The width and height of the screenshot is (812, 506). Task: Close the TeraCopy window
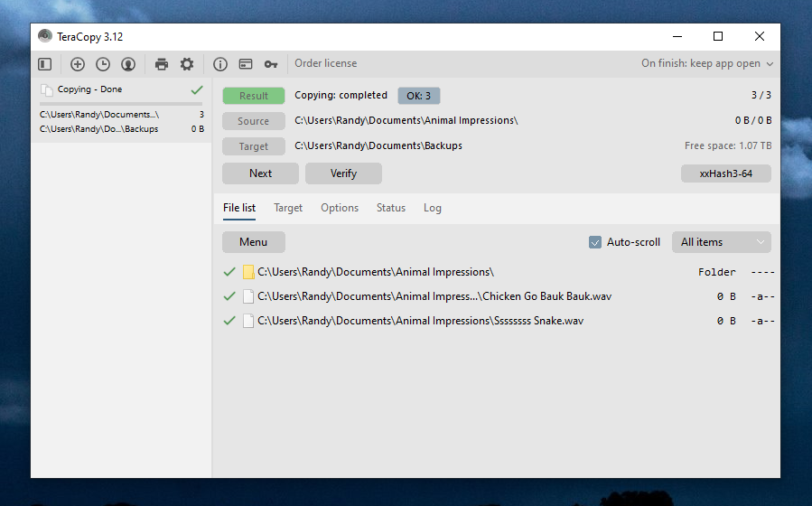coord(760,36)
